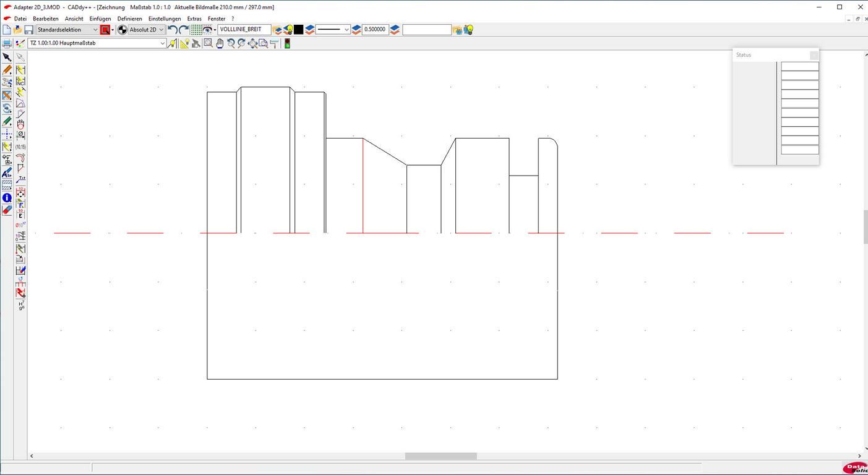
Task: Toggle the traffic light icon
Action: [x=287, y=43]
